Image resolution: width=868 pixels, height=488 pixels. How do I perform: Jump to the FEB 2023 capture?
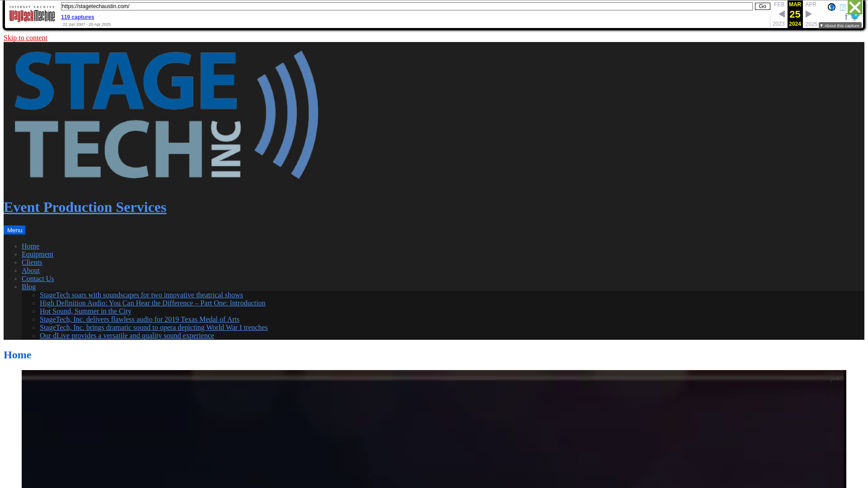(x=778, y=14)
